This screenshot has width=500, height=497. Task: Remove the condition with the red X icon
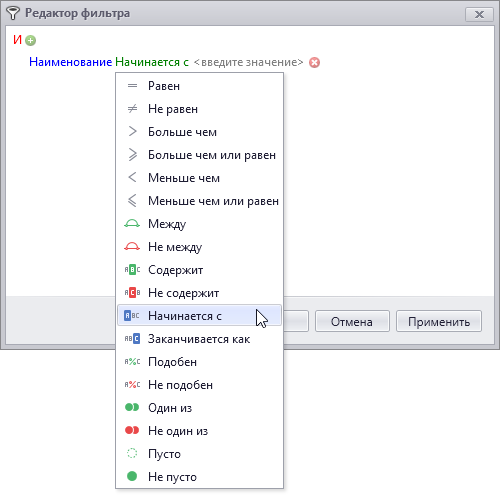coord(314,62)
